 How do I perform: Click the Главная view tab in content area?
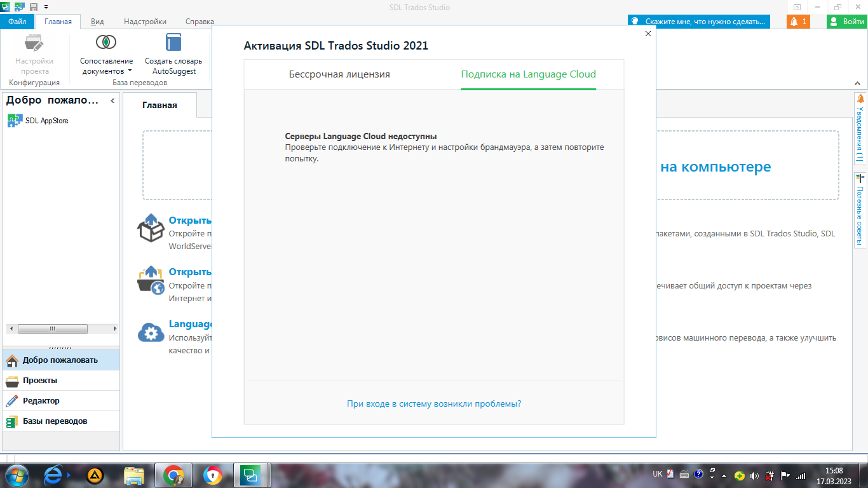point(159,105)
